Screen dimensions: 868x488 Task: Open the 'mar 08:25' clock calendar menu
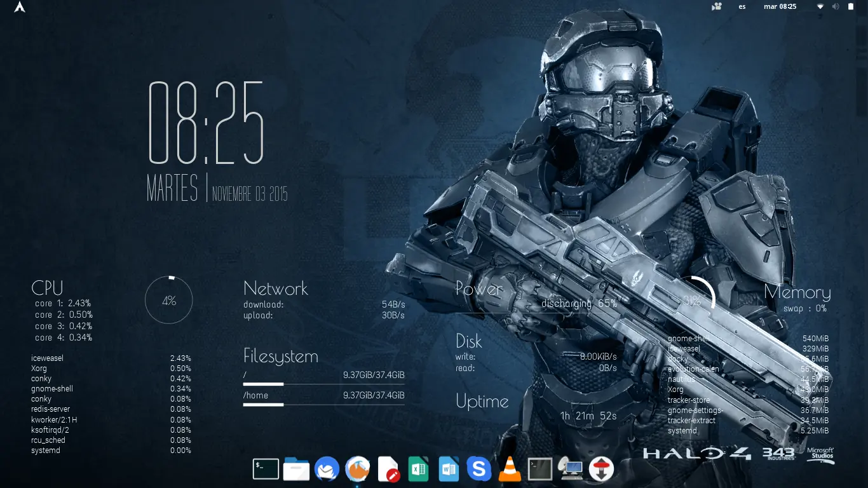[780, 7]
